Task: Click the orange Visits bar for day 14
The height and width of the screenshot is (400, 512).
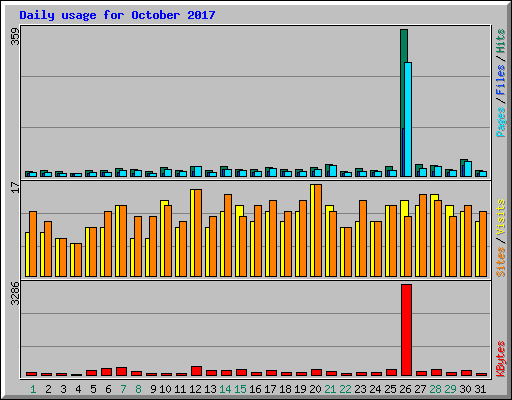Action: pyautogui.click(x=228, y=235)
